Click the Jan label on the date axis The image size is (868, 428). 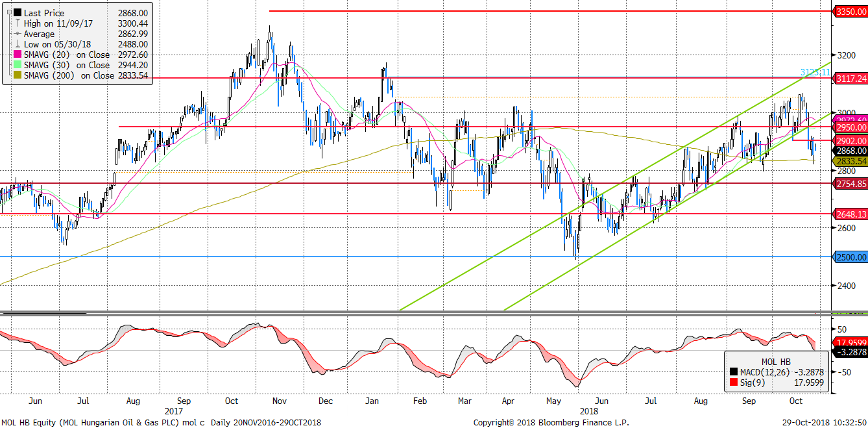(373, 401)
